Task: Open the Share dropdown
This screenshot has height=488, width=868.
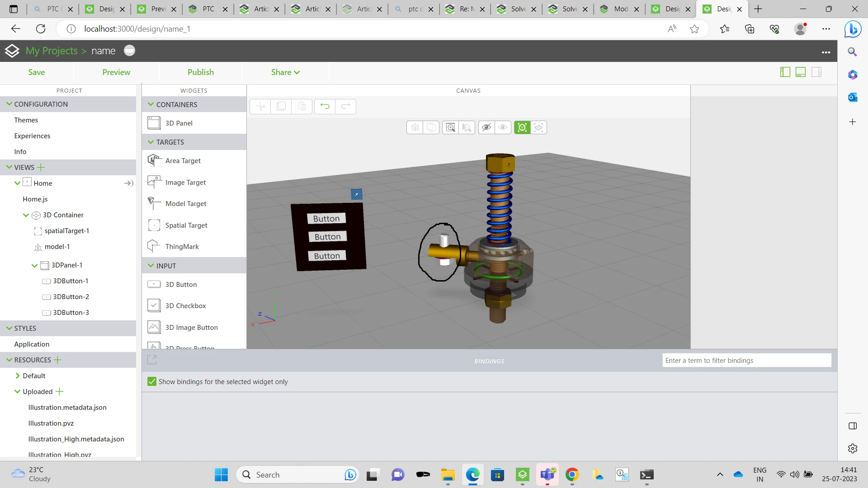Action: coord(285,72)
